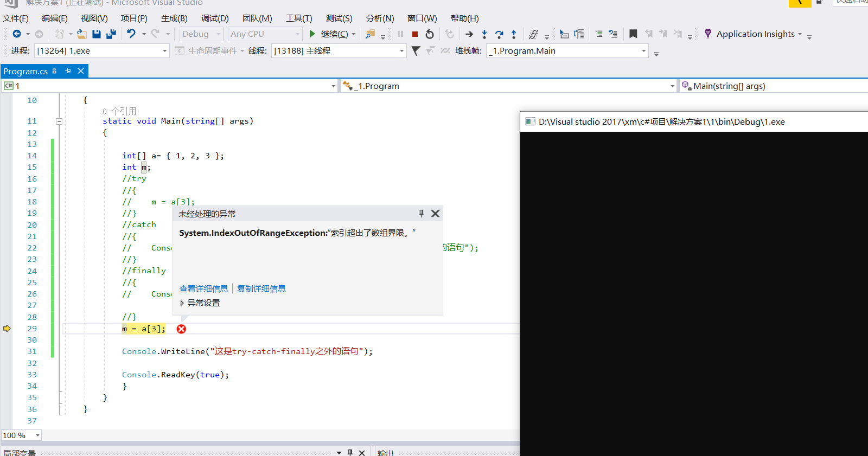The height and width of the screenshot is (456, 868).
Task: Click the Restart debugging icon
Action: [x=430, y=34]
